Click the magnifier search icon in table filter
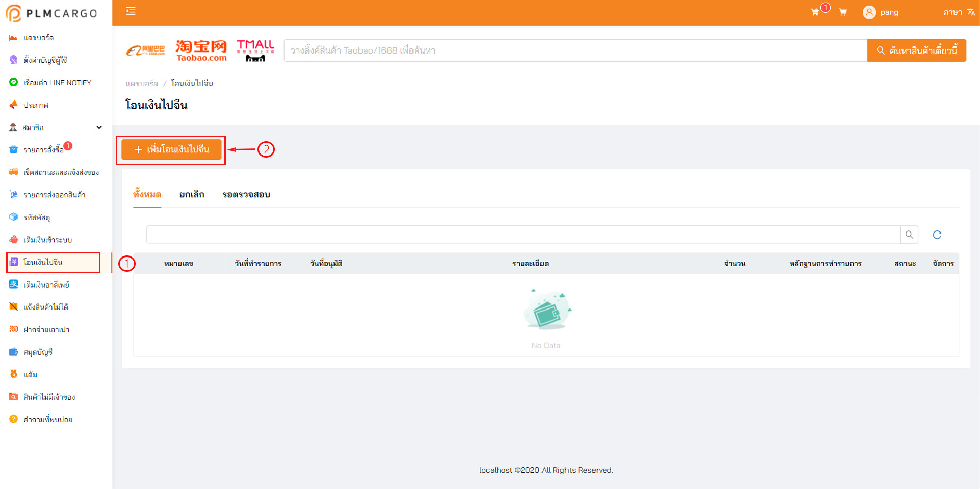980x489 pixels. click(909, 235)
